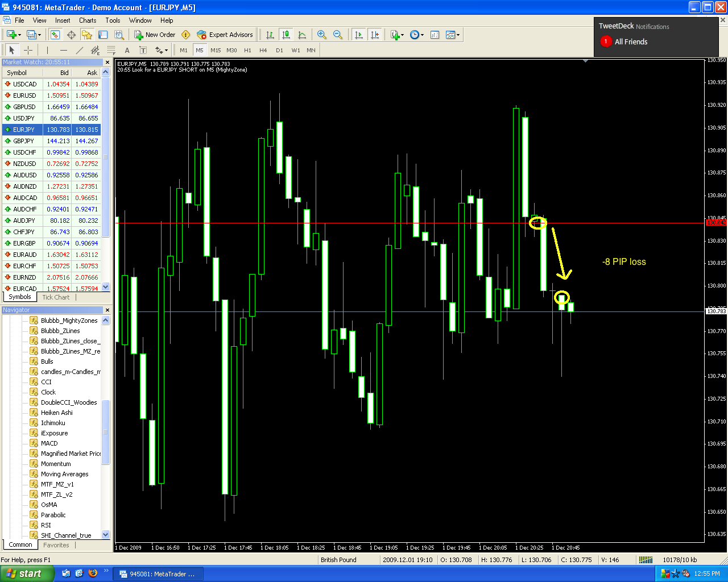Select the vertical line drawing tool
The height and width of the screenshot is (582, 728).
click(x=47, y=50)
